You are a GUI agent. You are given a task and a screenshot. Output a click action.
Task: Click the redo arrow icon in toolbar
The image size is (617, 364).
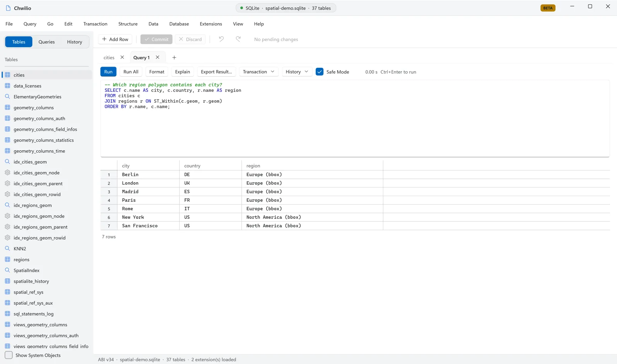click(238, 39)
